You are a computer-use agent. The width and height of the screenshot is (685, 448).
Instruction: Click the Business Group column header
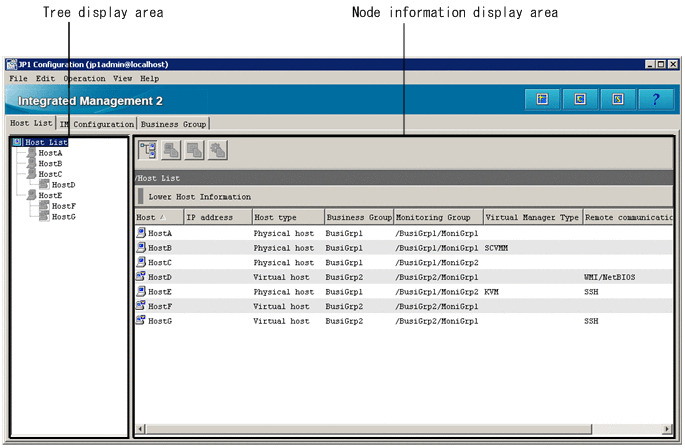click(x=358, y=217)
